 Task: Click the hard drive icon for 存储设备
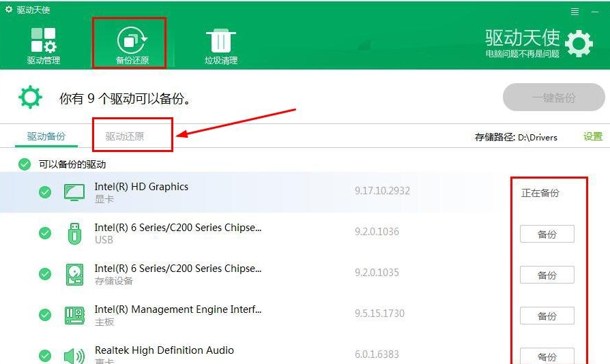[74, 274]
